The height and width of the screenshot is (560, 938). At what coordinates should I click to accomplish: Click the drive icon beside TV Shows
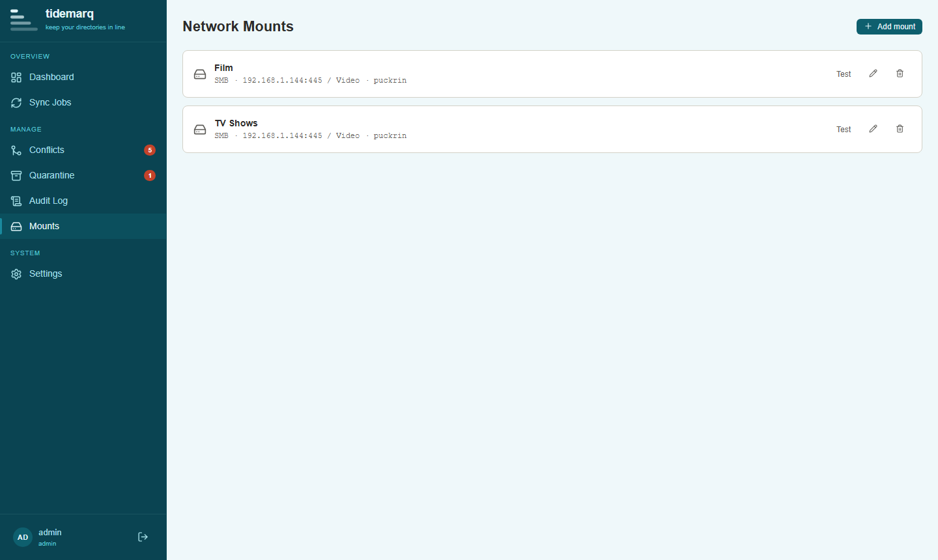200,130
